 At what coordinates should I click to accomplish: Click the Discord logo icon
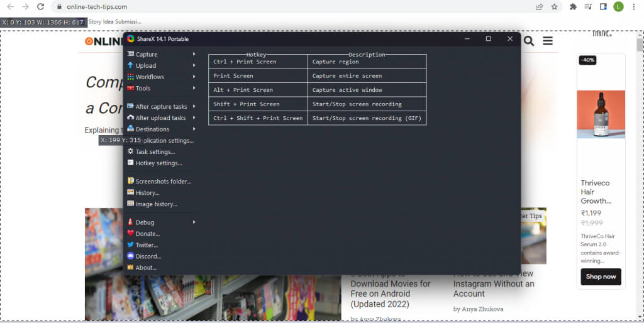(131, 256)
